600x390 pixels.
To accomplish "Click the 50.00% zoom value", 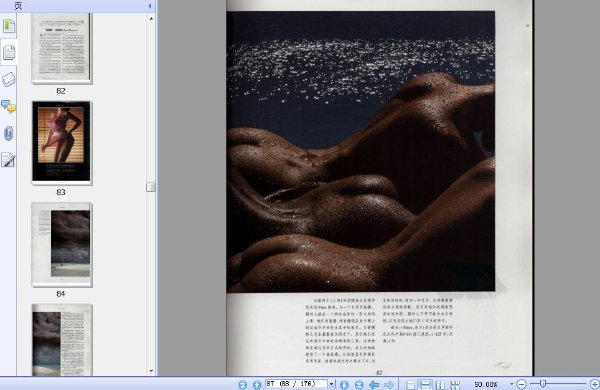I will [x=486, y=384].
